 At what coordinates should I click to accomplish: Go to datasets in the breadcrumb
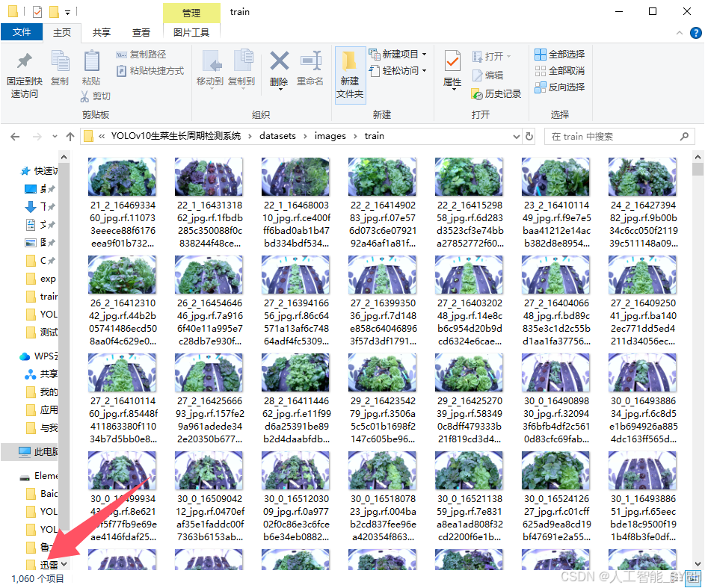click(x=277, y=136)
